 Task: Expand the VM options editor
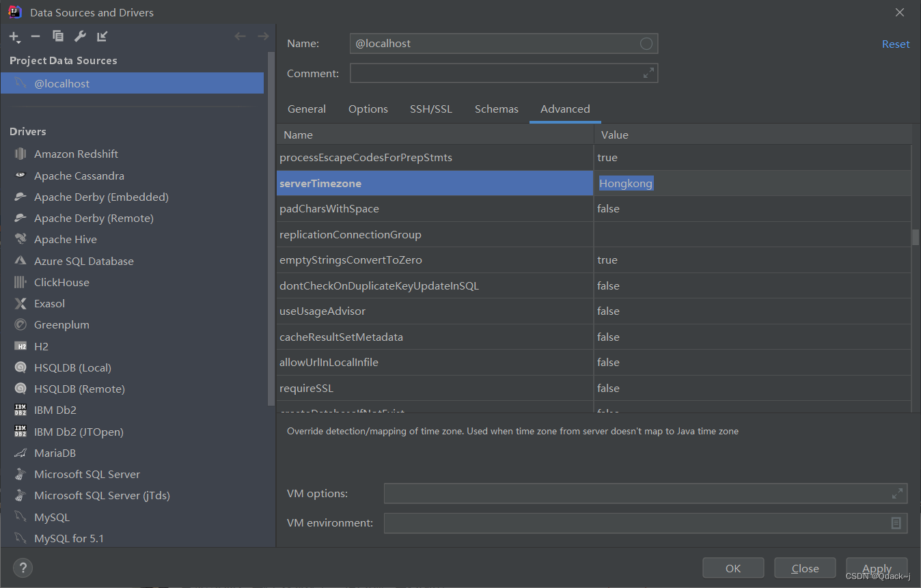click(896, 493)
